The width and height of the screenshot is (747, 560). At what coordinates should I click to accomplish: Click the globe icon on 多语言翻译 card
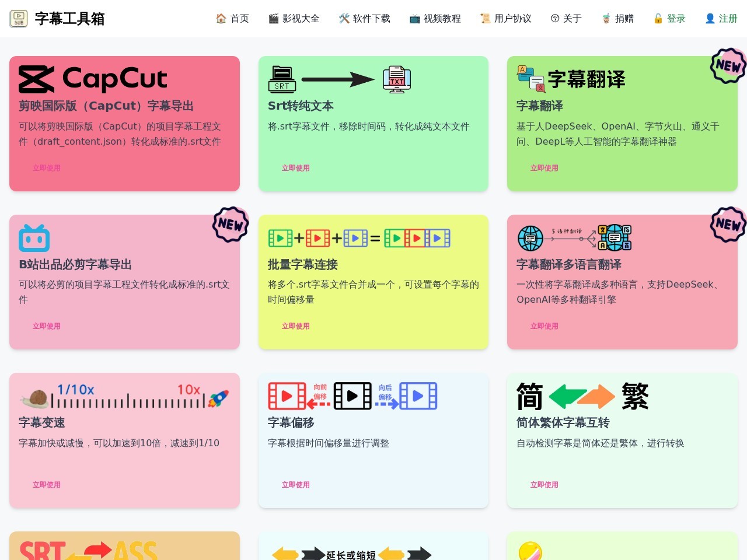530,237
